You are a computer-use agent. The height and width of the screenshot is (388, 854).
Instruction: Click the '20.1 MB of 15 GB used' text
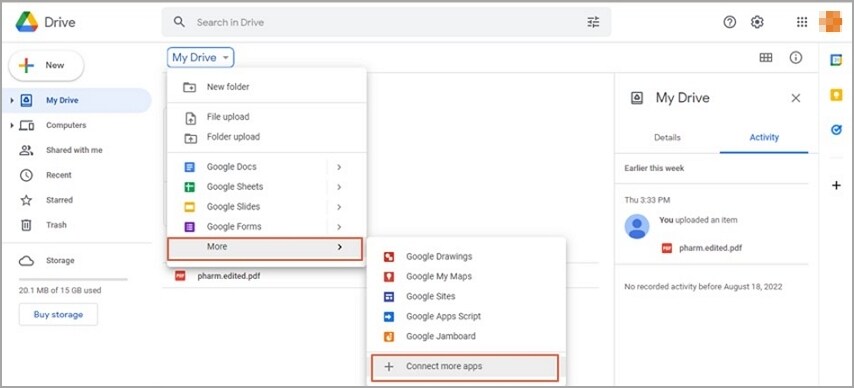click(60, 290)
